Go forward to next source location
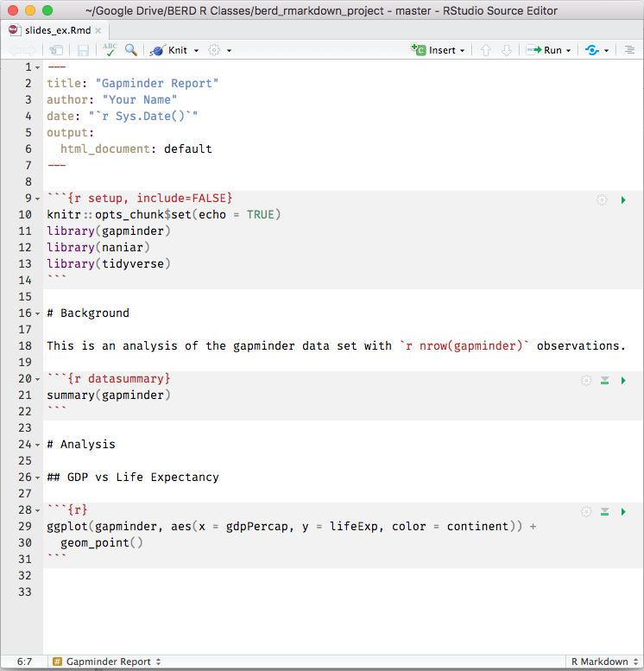Viewport: 644px width, 671px height. pos(29,50)
